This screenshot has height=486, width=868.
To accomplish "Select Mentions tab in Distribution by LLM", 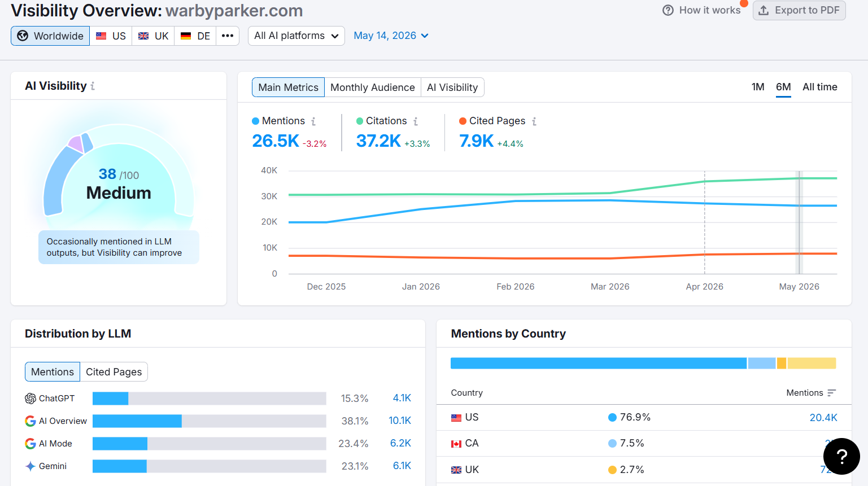I will click(x=53, y=372).
